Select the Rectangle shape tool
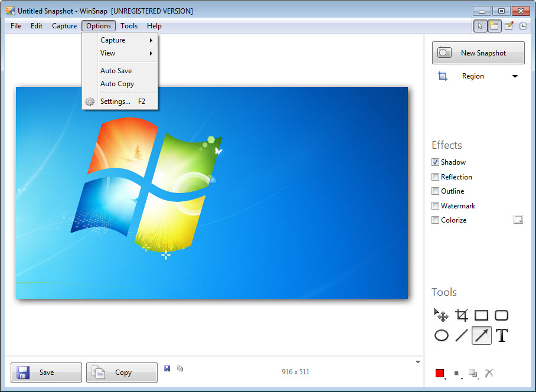Screen dimensions: 536x392 [481, 315]
